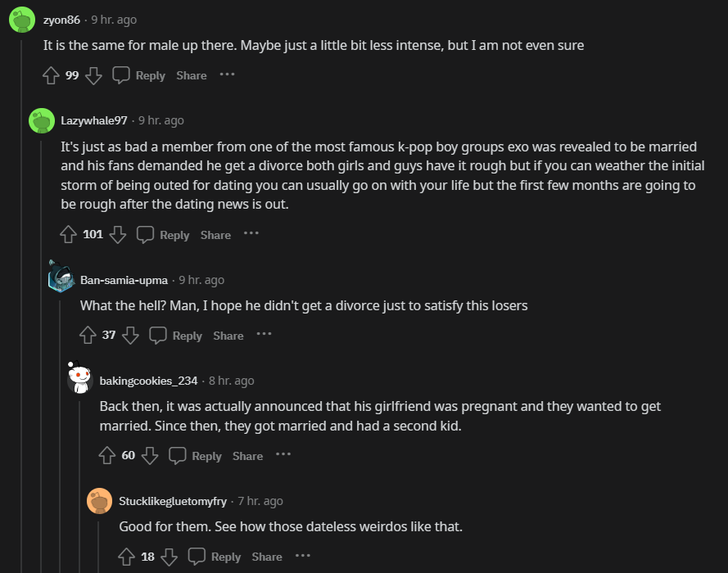Upvote Ban-samia-upma's comment
This screenshot has height=573, width=728.
click(x=88, y=336)
